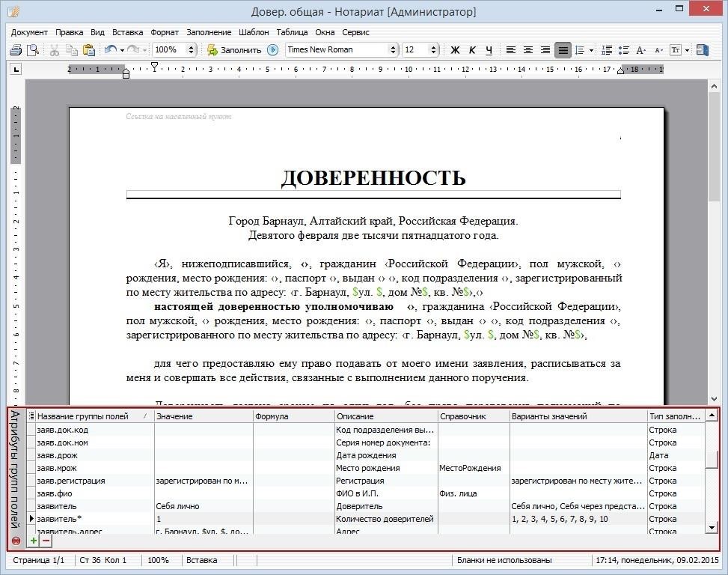Click the Print icon in the toolbar
This screenshot has width=728, height=575.
click(x=16, y=49)
